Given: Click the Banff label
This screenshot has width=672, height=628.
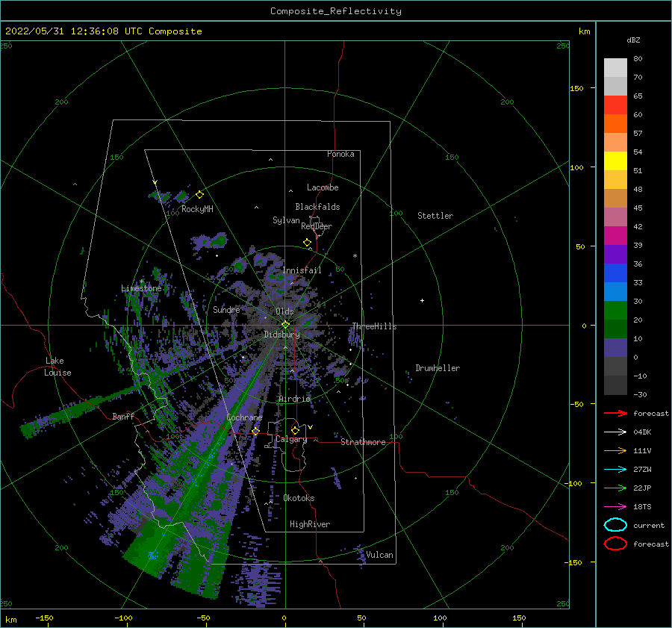Looking at the screenshot, I should 123,416.
